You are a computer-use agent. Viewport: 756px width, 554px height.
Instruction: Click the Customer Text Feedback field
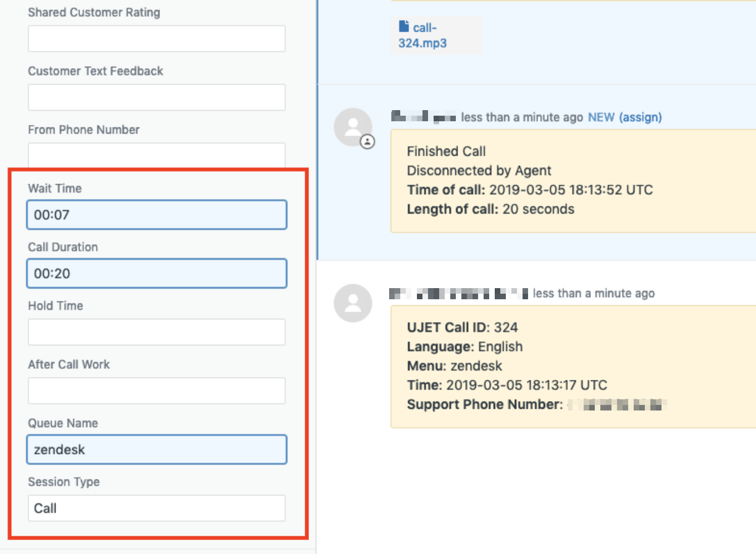pos(156,97)
